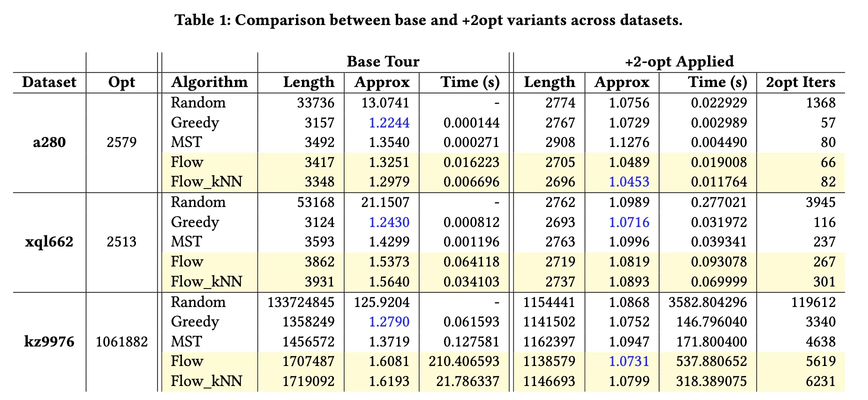The width and height of the screenshot is (868, 400).
Task: Select the blue 1.0453 approx value
Action: (x=628, y=182)
